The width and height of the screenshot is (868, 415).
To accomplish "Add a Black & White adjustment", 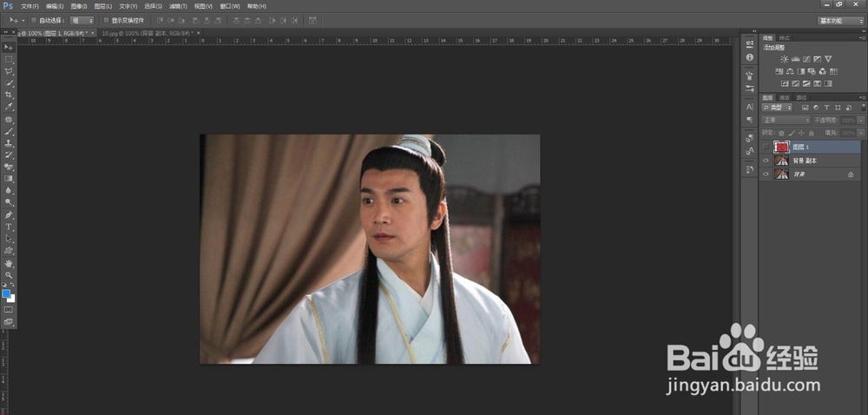I will (x=801, y=71).
